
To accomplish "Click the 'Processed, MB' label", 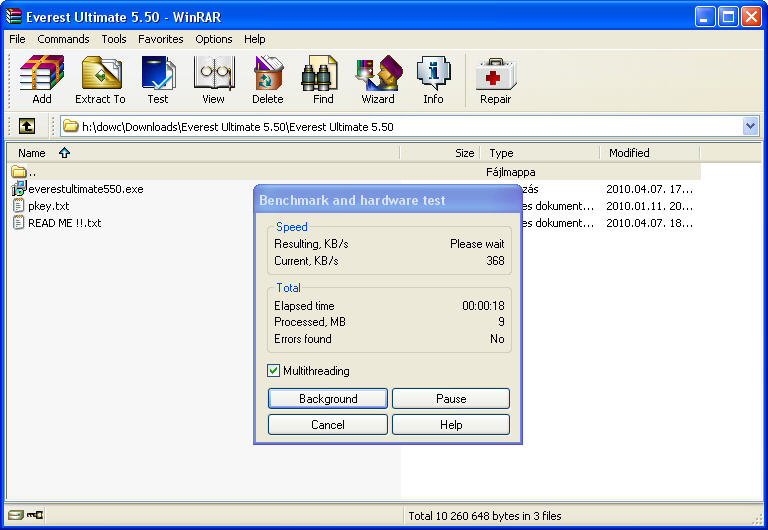I will point(310,322).
